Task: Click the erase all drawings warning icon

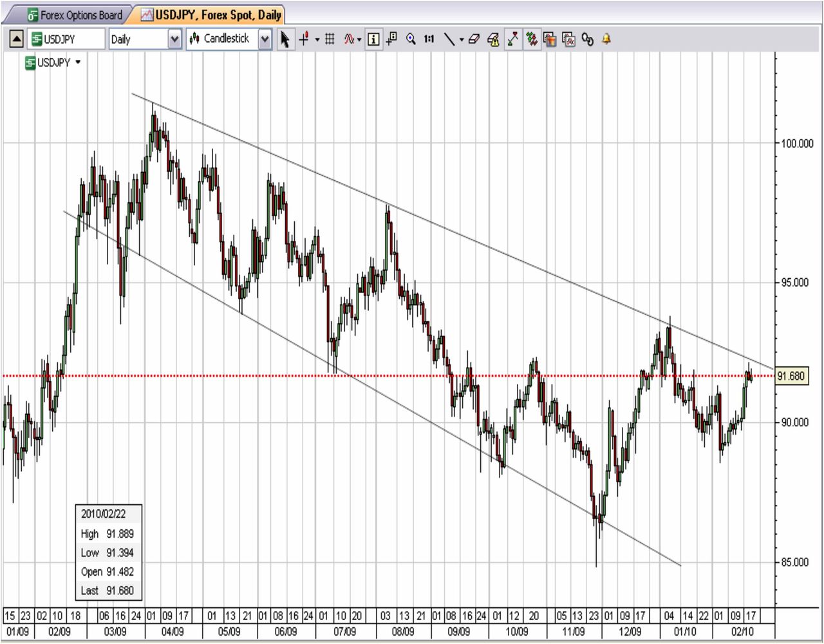Action: point(494,39)
